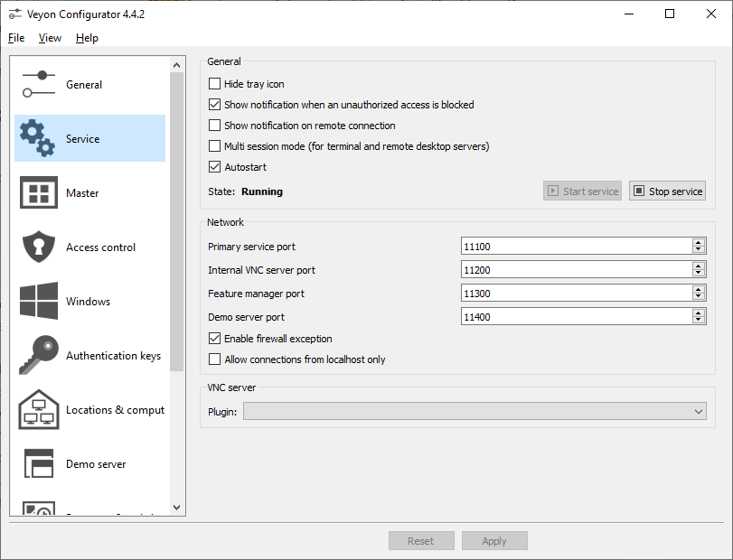
Task: Maximize the Veyon Configurator window
Action: tap(670, 14)
